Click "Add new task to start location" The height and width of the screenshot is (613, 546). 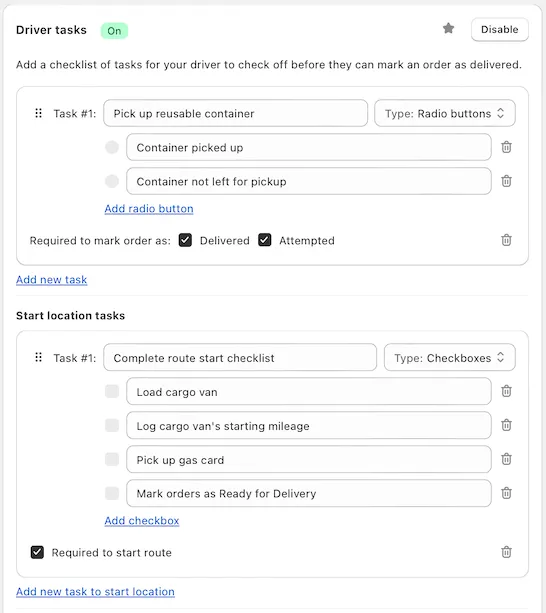coord(95,592)
